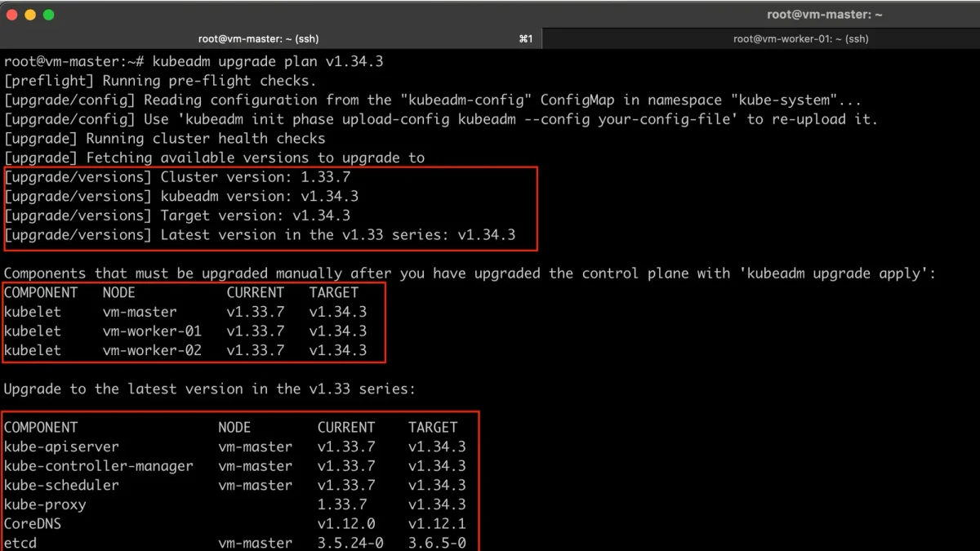Click the v1.34.3 target for vm-worker-02
This screenshot has width=980, height=551.
tap(338, 350)
